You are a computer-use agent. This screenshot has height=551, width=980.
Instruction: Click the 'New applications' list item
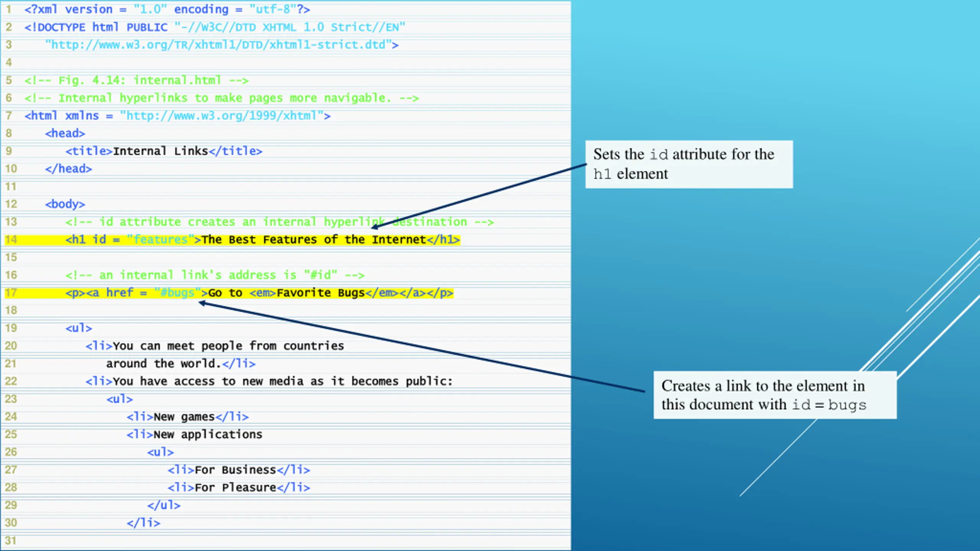(194, 434)
